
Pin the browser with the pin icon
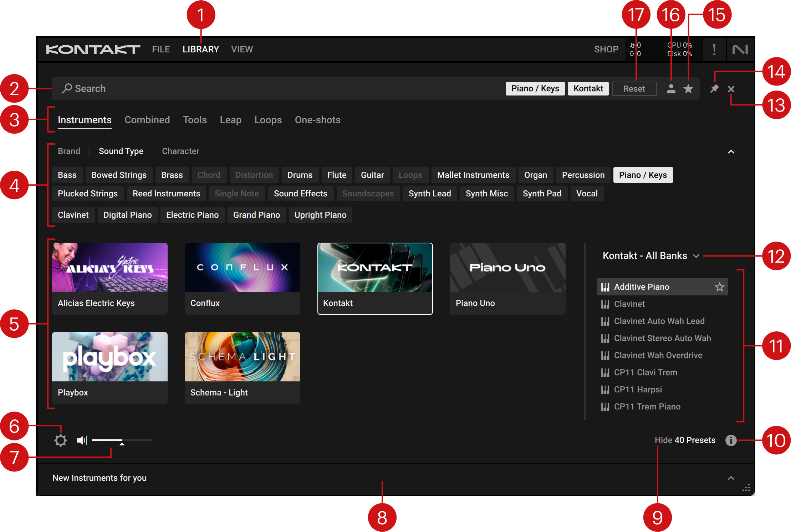pyautogui.click(x=714, y=89)
